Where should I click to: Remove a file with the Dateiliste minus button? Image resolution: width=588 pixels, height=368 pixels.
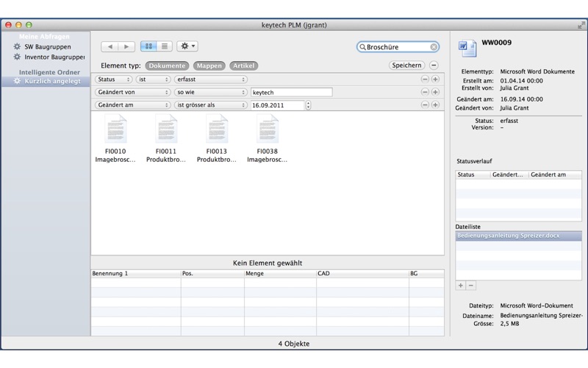[471, 286]
